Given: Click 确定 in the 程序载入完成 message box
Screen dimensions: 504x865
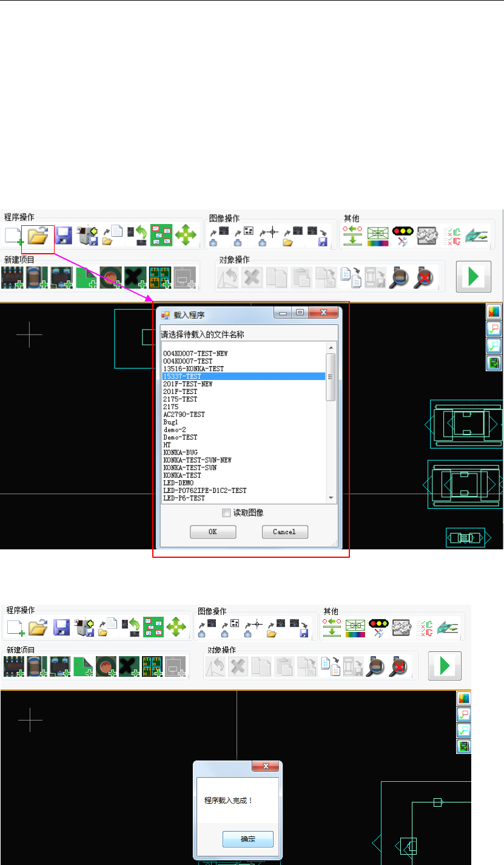Looking at the screenshot, I should coord(247,839).
